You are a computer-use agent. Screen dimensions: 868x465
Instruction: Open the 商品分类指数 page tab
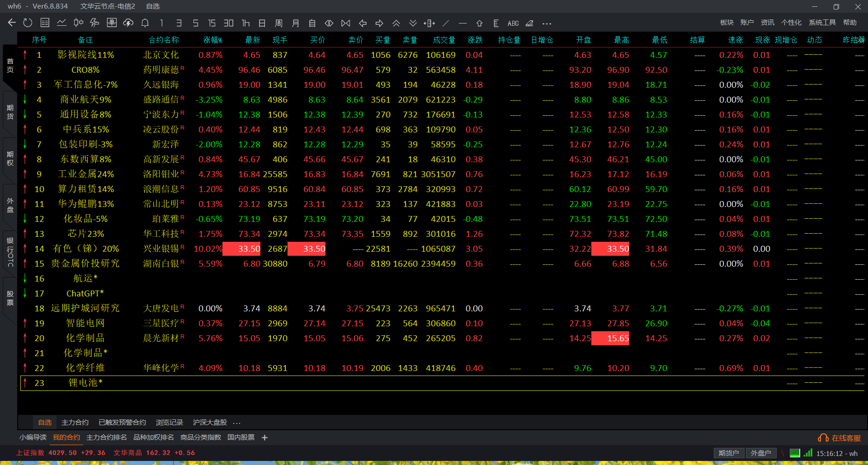coord(201,437)
